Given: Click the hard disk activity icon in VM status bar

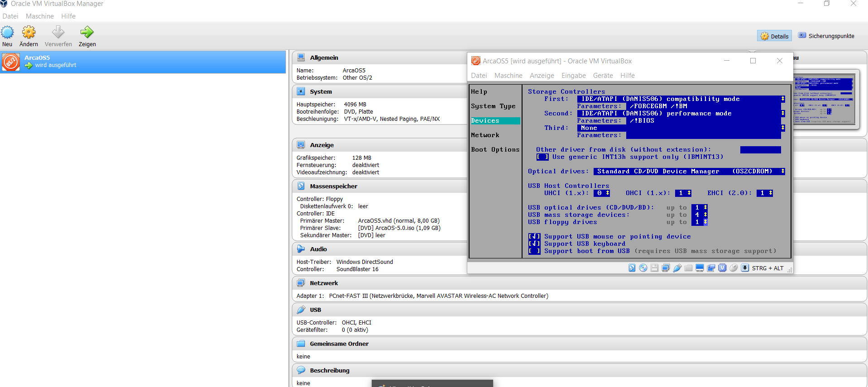Looking at the screenshot, I should (632, 268).
